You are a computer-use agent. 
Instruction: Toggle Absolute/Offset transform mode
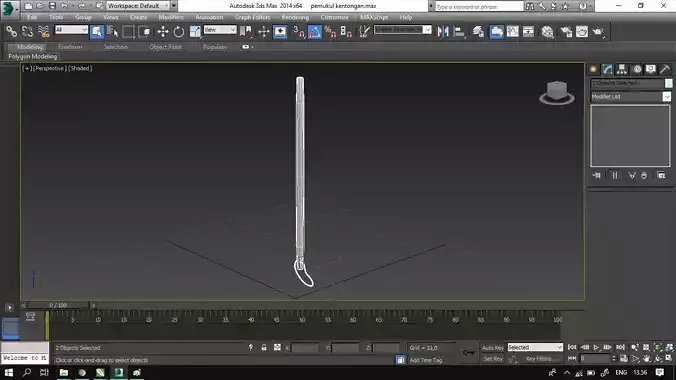pyautogui.click(x=277, y=347)
